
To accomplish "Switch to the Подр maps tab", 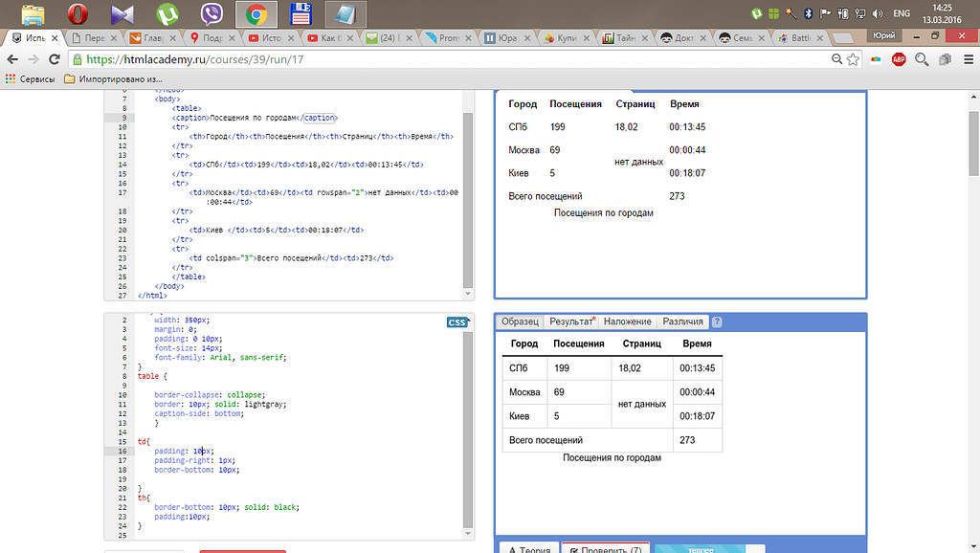I will click(x=211, y=38).
